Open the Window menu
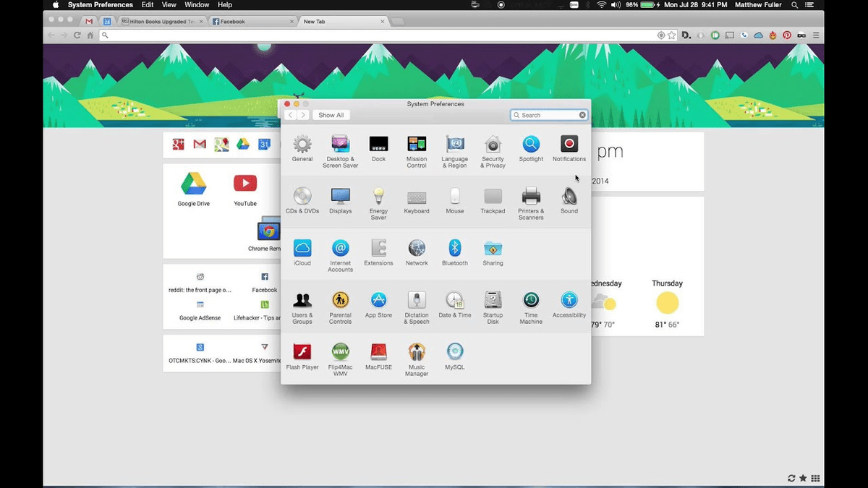 pos(197,5)
